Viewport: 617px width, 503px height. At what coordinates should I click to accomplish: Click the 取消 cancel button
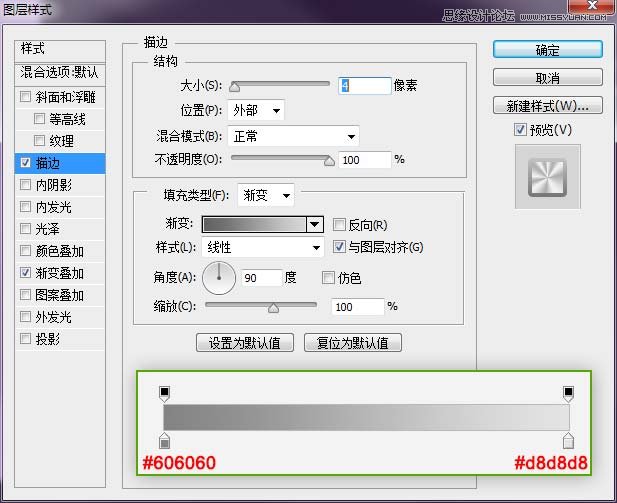(x=548, y=78)
